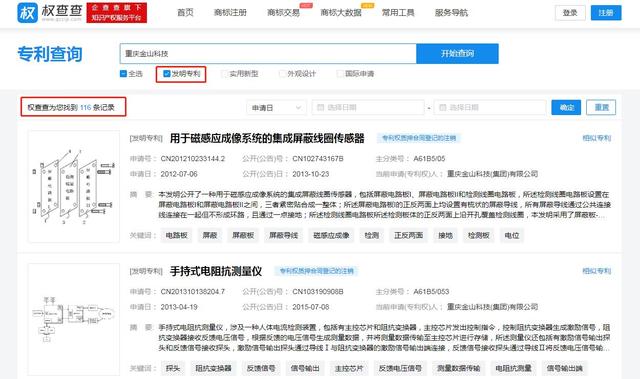Click keyword tag 阻抗变换器
This screenshot has width=640, height=379.
click(213, 368)
